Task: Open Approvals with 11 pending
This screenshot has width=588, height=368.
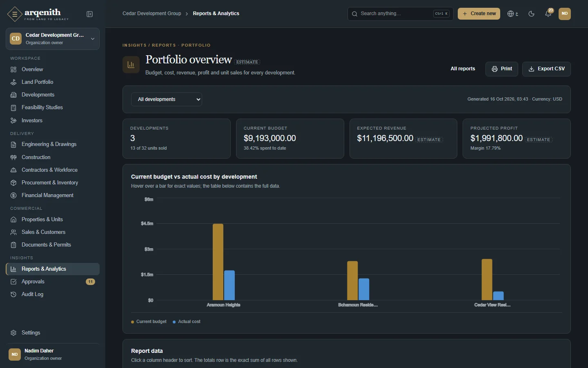Action: (x=53, y=282)
